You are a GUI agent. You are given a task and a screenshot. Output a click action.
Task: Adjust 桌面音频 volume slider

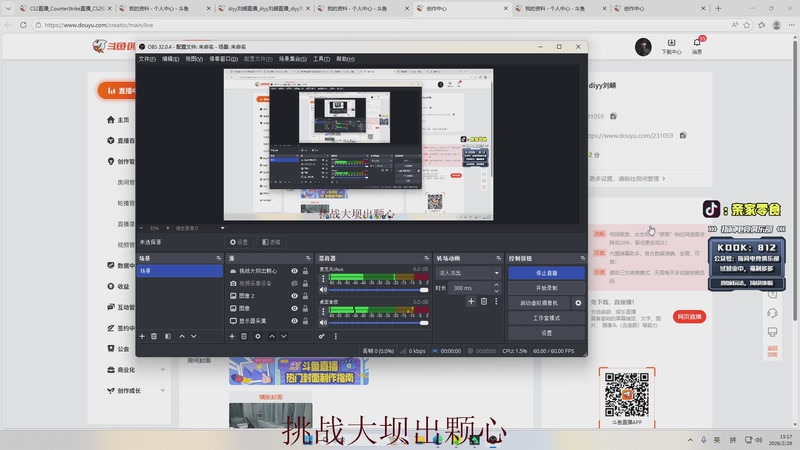378,322
